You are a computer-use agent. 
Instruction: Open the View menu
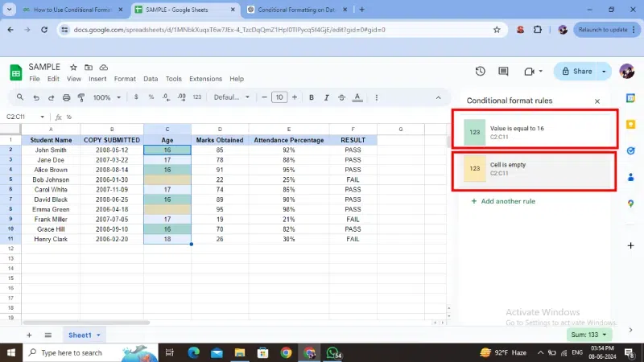(74, 79)
